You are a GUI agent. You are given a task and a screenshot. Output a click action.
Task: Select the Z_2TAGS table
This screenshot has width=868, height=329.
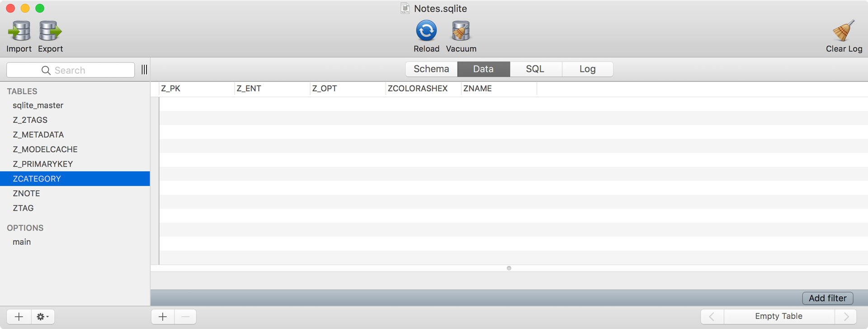[75, 120]
